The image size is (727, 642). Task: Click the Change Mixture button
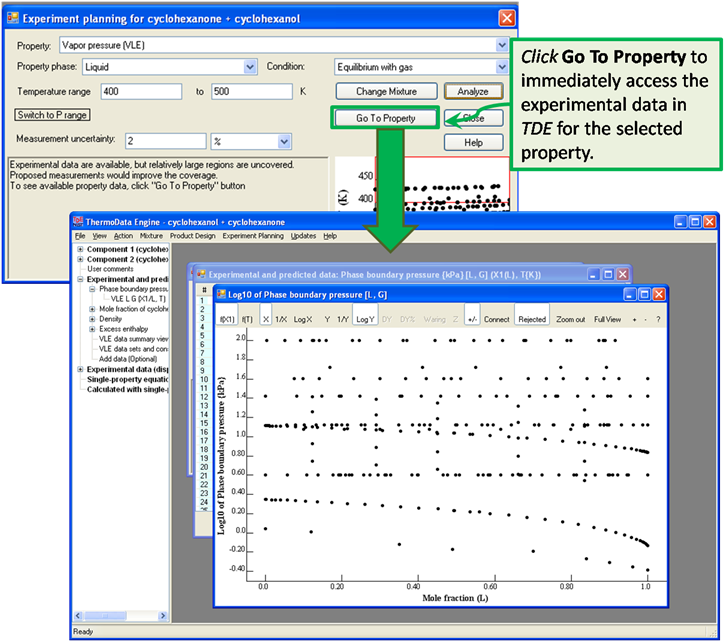click(386, 91)
